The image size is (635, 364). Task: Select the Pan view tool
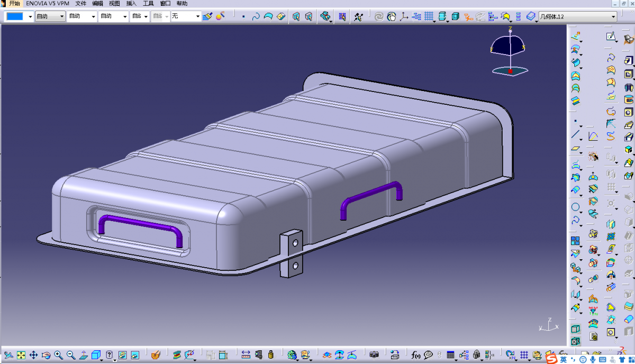(x=33, y=354)
